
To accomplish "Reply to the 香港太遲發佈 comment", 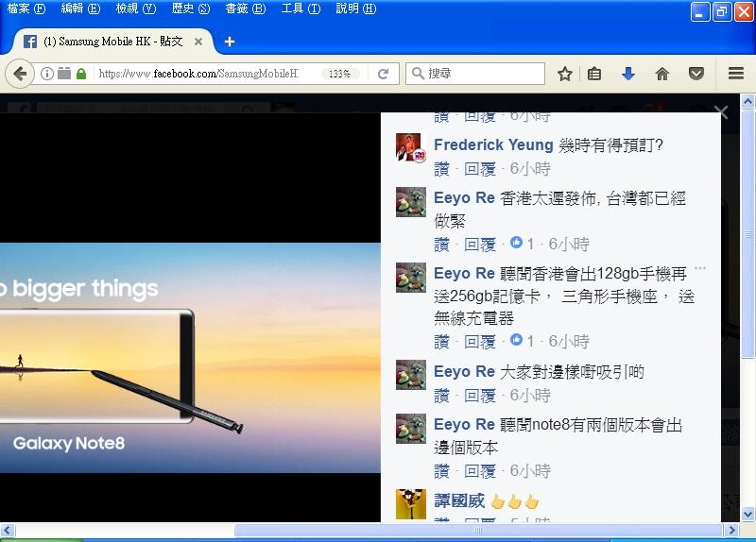I will pos(480,245).
